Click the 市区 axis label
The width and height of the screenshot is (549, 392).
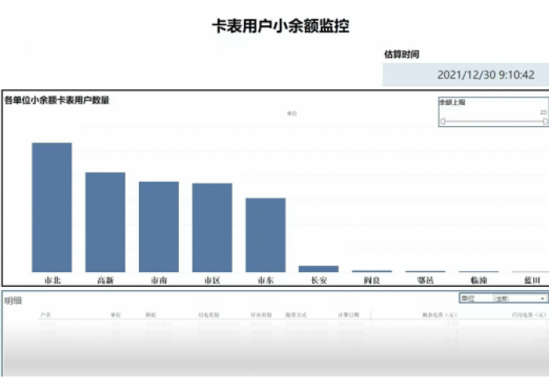213,280
